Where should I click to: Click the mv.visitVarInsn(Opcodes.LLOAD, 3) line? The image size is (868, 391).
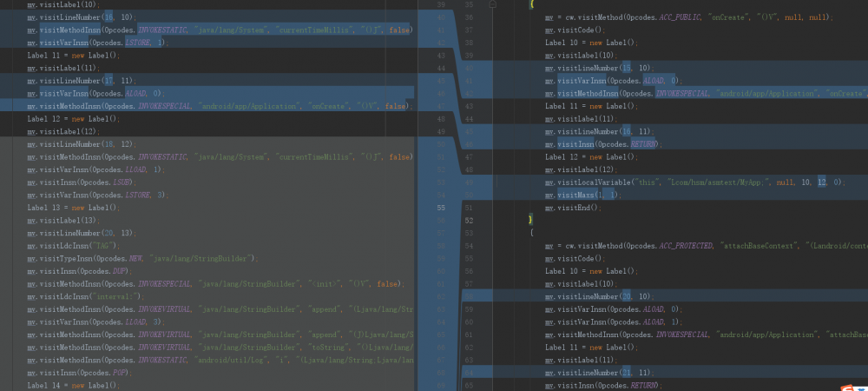coord(95,321)
